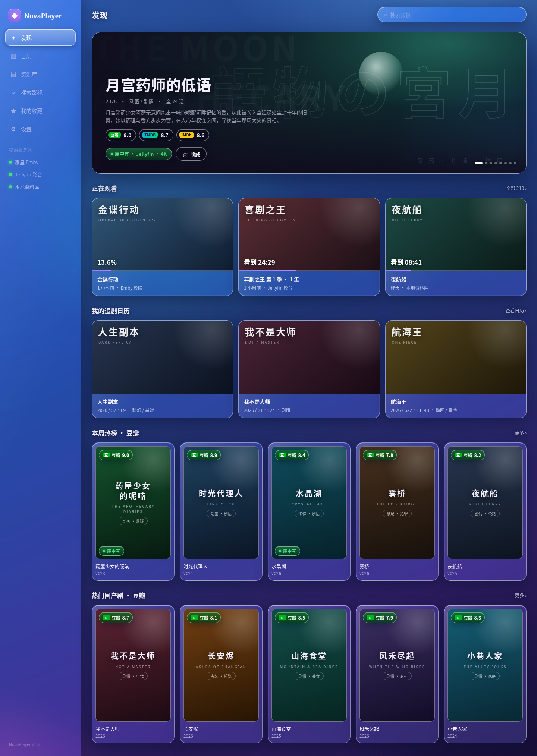Image resolution: width=537 pixels, height=756 pixels.
Task: Open 资源库 in sidebar
Action: (x=40, y=74)
